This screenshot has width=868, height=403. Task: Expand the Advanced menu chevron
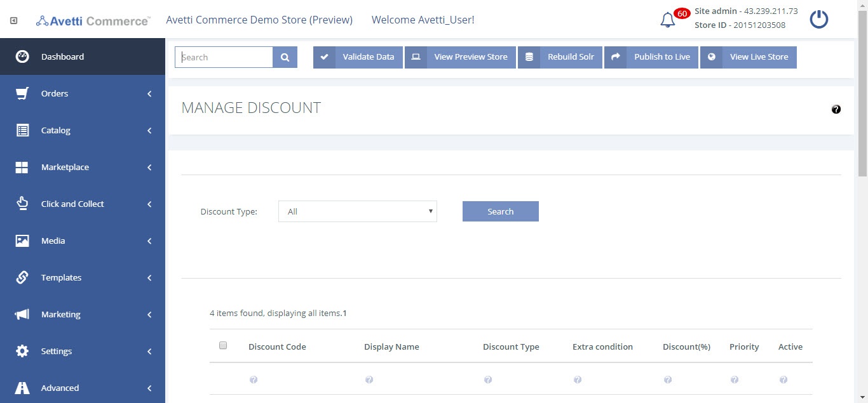coord(149,388)
